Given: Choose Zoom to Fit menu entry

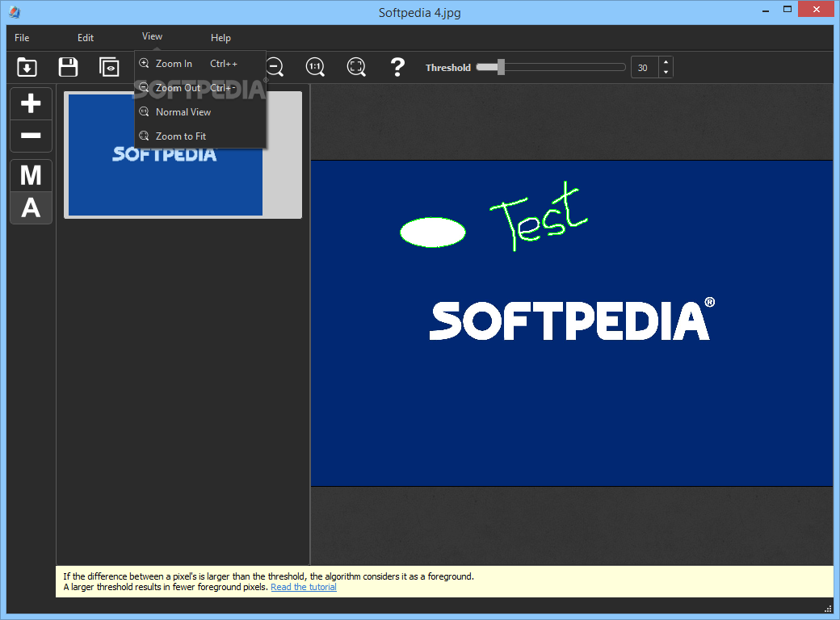Looking at the screenshot, I should (200, 136).
